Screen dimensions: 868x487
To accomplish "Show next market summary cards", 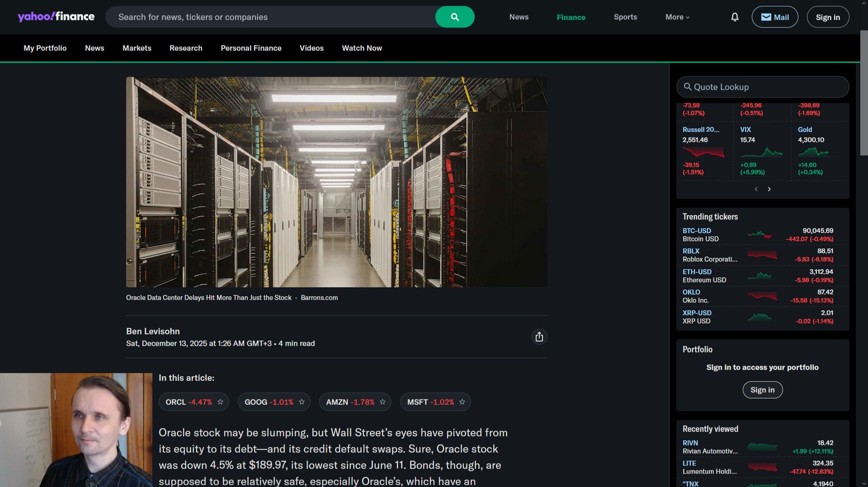I will 769,189.
